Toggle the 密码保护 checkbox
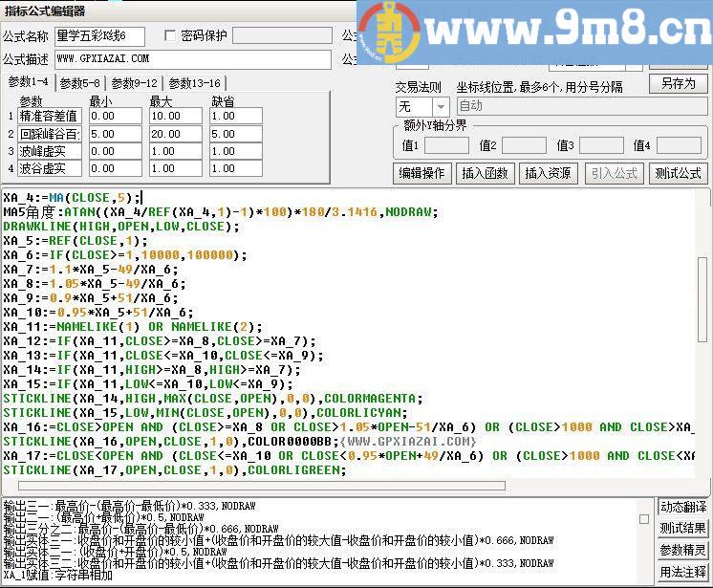 [x=172, y=36]
